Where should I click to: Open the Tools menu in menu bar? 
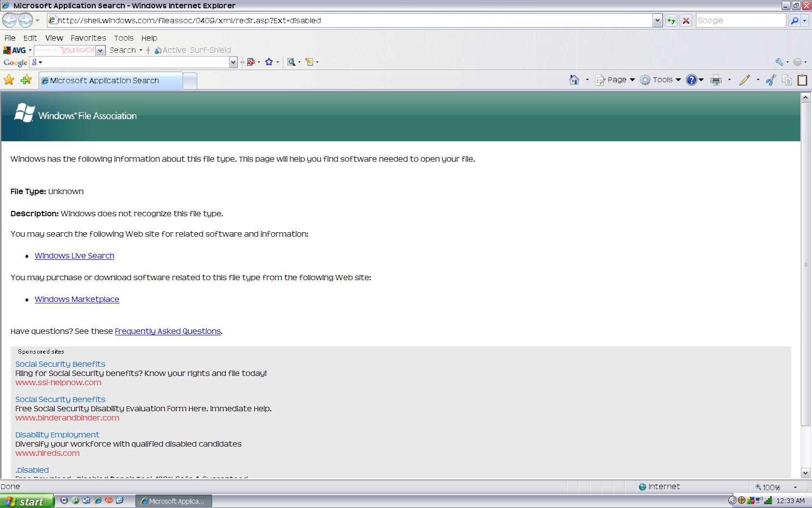(x=124, y=38)
